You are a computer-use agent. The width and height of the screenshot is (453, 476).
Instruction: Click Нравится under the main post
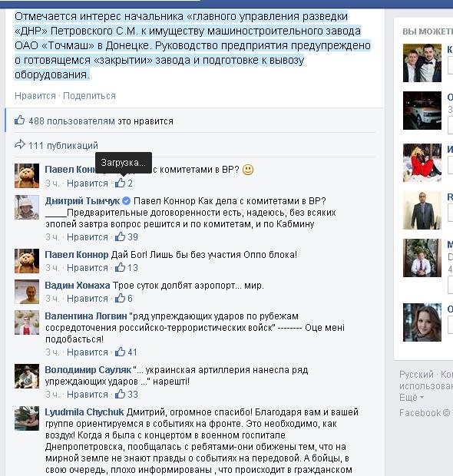(35, 96)
